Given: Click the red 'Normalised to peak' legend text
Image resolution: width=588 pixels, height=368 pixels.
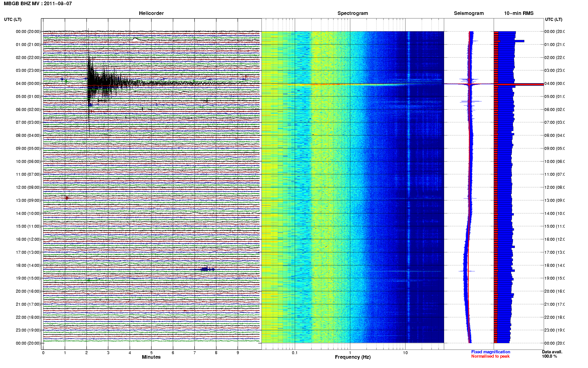Looking at the screenshot, I should click(x=490, y=356).
